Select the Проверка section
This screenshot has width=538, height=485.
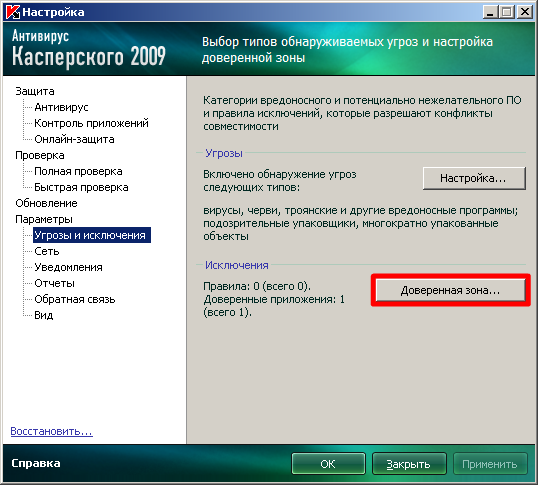(x=40, y=155)
